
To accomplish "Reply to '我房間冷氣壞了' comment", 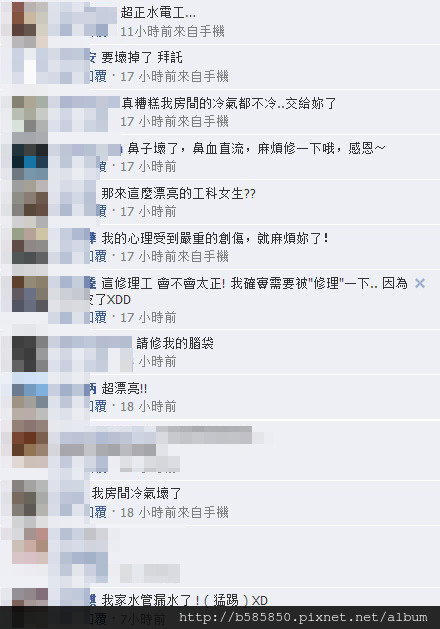I will (x=97, y=512).
